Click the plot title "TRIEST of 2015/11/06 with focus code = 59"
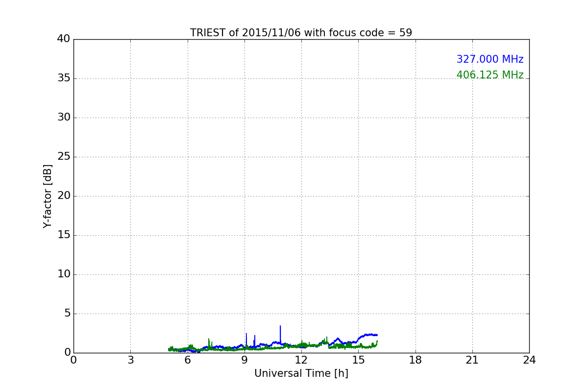 point(301,33)
